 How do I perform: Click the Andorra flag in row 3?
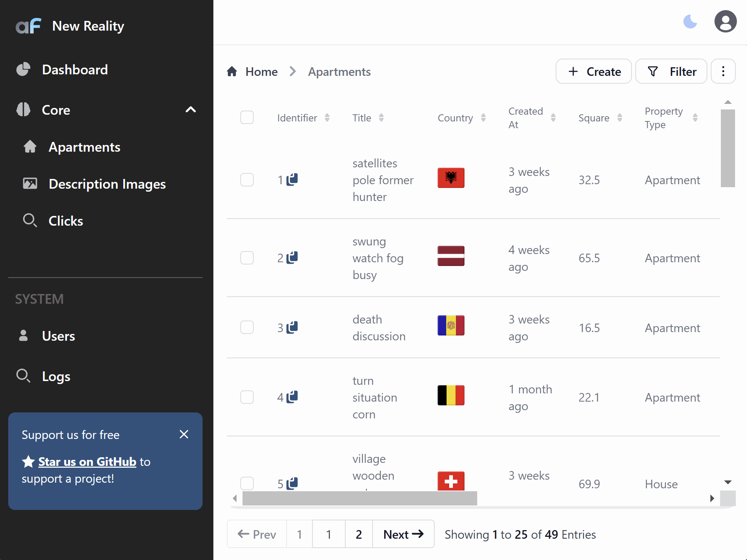point(451,325)
